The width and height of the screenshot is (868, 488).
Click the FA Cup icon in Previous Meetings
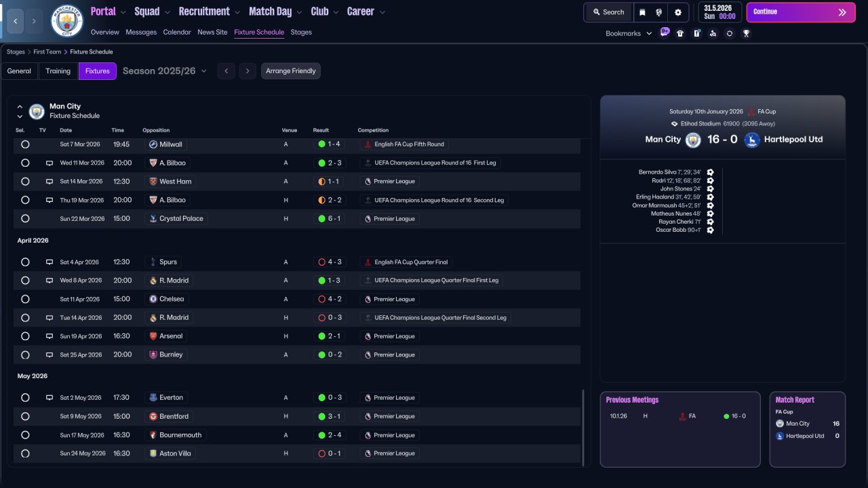[x=682, y=416]
